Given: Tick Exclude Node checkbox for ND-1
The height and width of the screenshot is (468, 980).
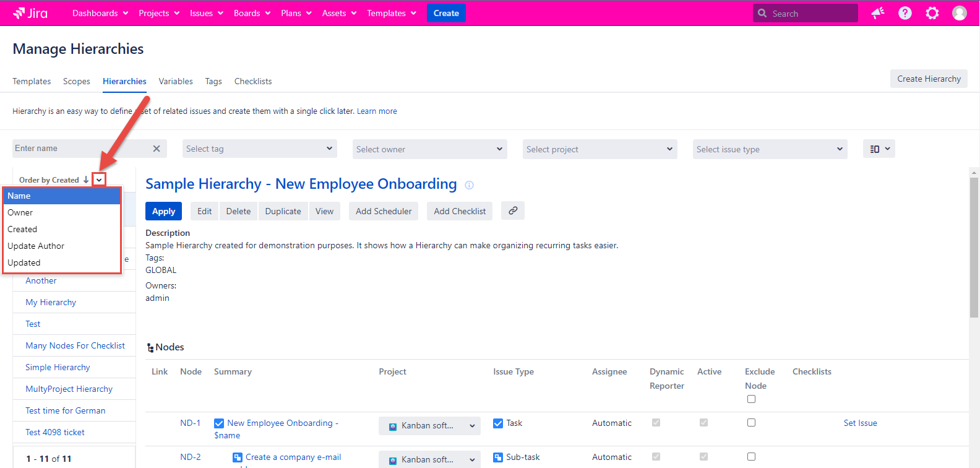Looking at the screenshot, I should coord(751,423).
